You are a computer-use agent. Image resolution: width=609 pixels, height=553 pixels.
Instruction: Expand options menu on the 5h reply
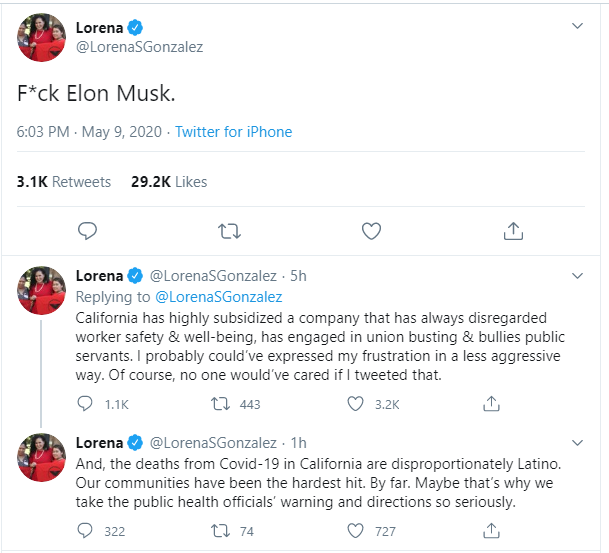pyautogui.click(x=577, y=275)
